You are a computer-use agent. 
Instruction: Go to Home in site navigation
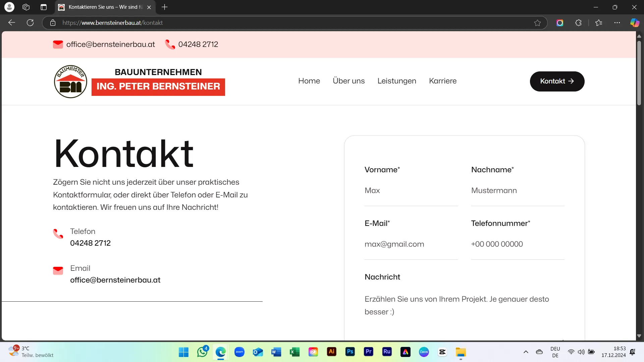309,81
